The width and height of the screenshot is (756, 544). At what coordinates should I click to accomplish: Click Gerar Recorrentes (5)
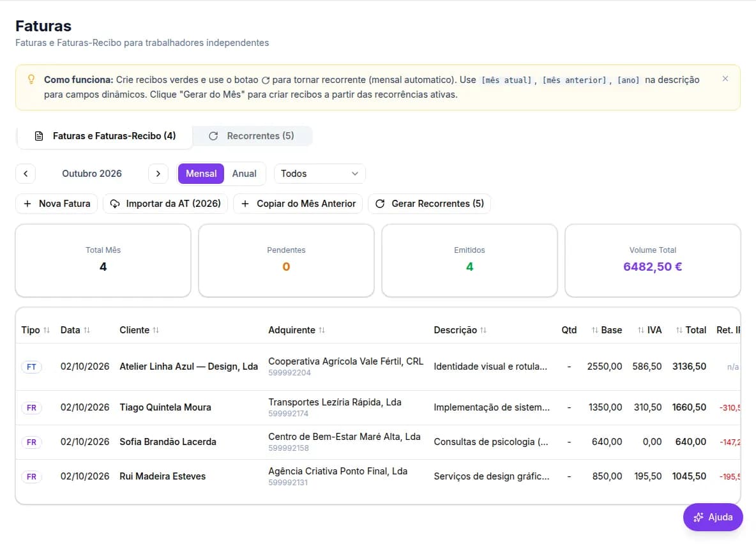pos(430,204)
